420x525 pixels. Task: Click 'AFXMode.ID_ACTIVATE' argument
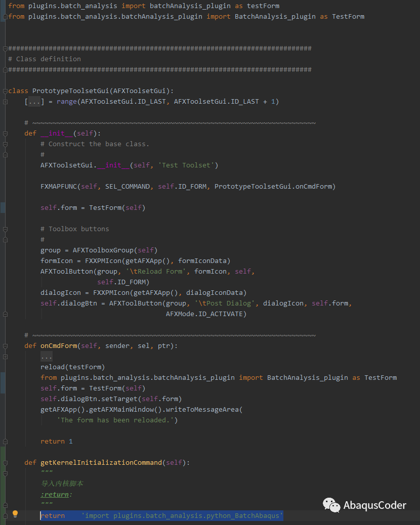click(x=204, y=314)
